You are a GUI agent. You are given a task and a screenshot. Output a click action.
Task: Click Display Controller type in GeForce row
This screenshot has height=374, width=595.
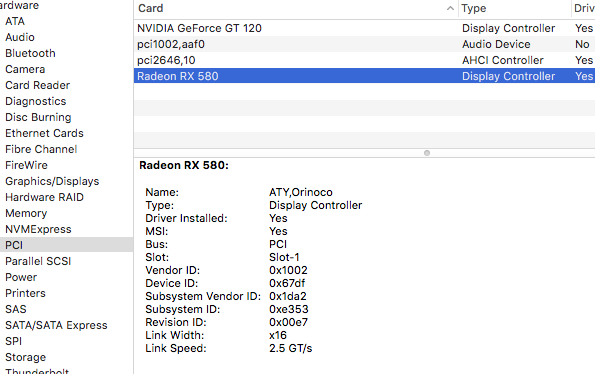pos(508,28)
